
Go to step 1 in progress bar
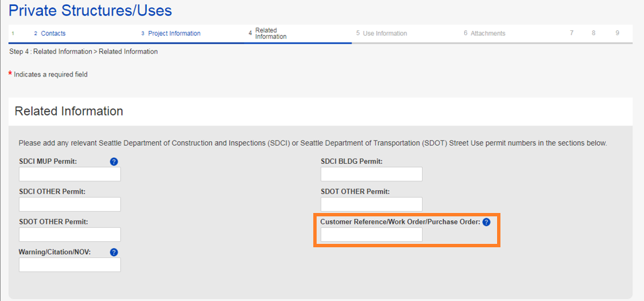(12, 34)
